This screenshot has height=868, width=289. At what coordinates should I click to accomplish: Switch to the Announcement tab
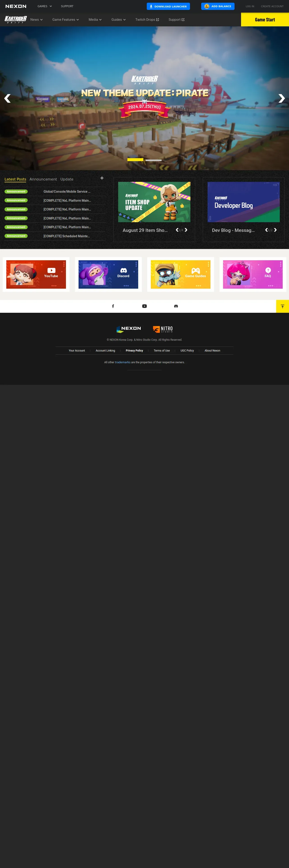click(43, 179)
